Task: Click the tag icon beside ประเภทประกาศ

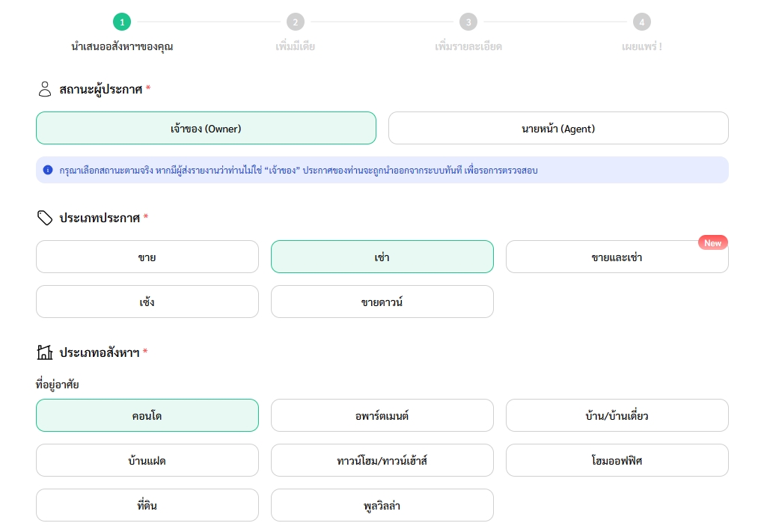Action: click(x=44, y=218)
